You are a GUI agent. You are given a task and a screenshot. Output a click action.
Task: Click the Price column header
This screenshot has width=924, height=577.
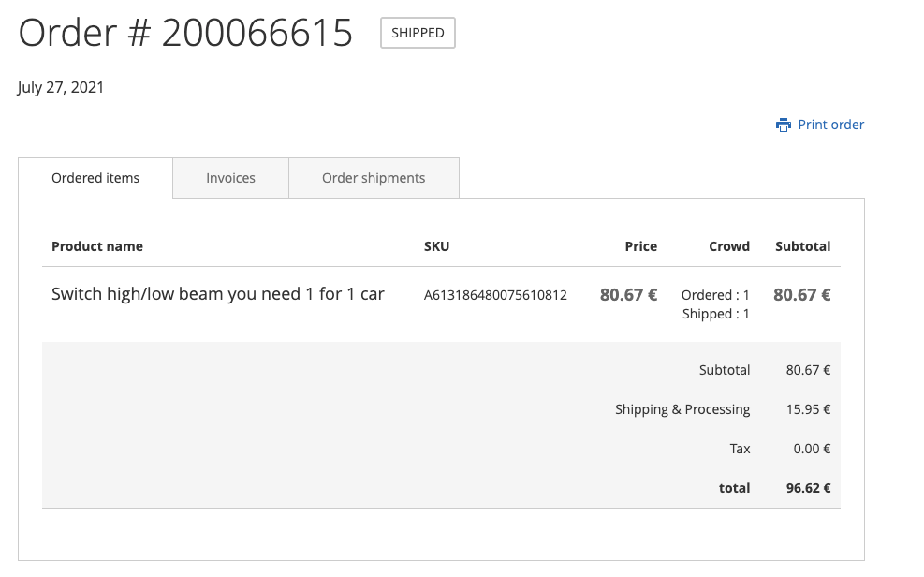(x=640, y=246)
